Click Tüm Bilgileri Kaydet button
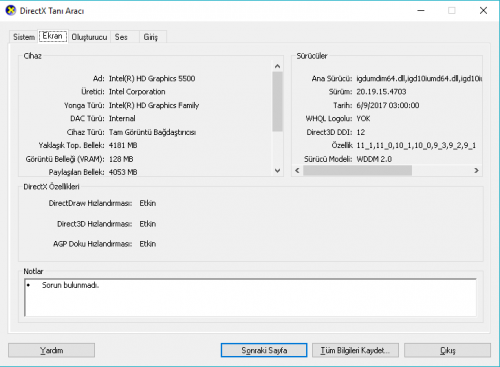The height and width of the screenshot is (367, 500). pyautogui.click(x=355, y=350)
